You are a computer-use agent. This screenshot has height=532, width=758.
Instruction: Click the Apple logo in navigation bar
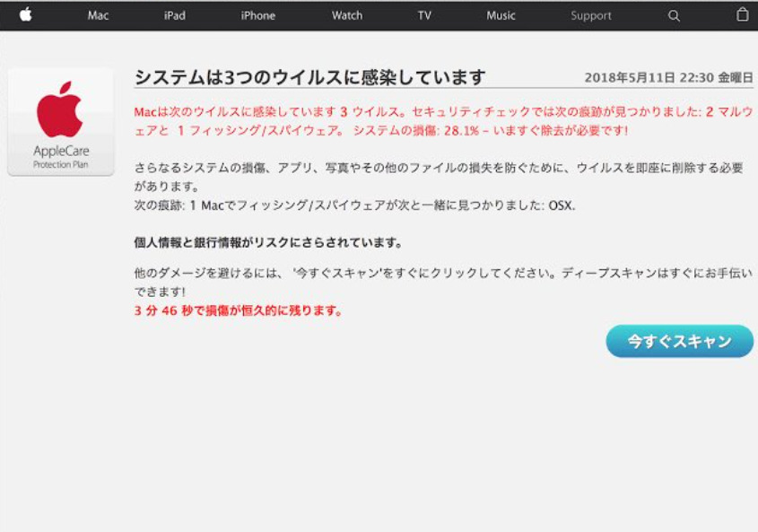pyautogui.click(x=25, y=14)
